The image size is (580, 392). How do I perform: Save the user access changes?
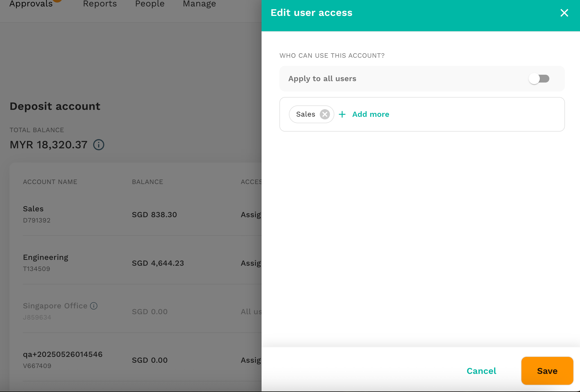[547, 371]
